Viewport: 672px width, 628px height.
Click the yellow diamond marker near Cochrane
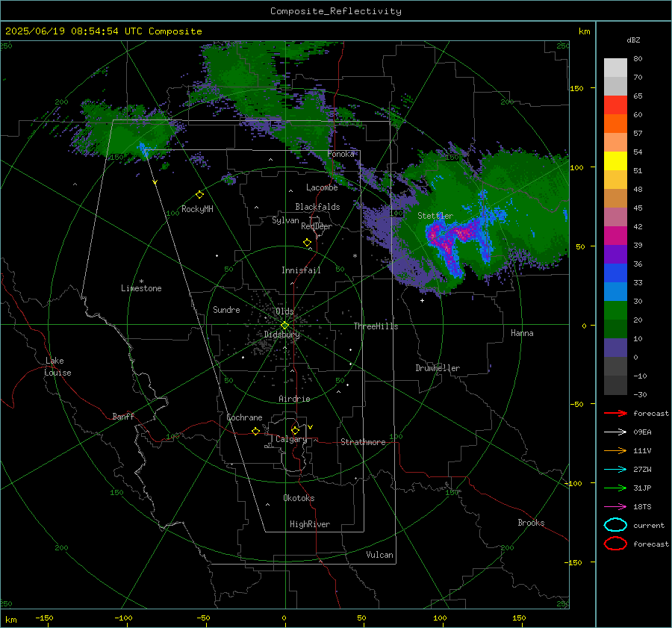click(255, 432)
